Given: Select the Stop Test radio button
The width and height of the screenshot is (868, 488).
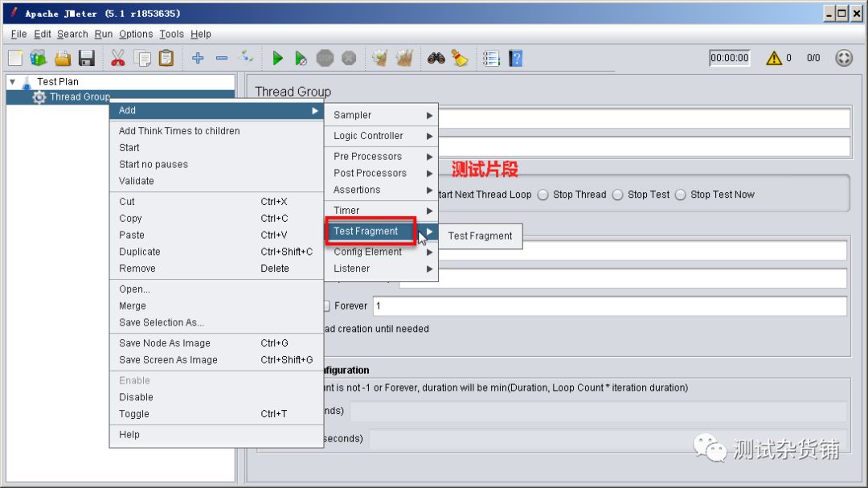Looking at the screenshot, I should click(618, 195).
